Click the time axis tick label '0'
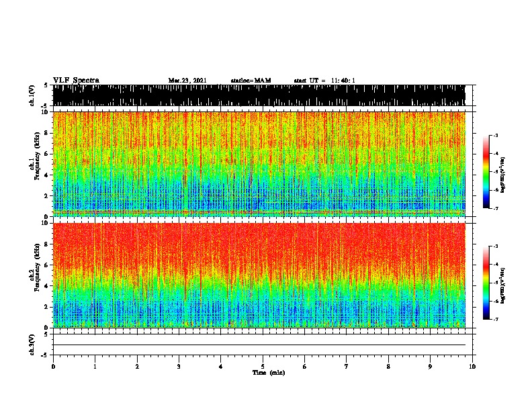Screen dimensions: 532x411 pos(53,366)
